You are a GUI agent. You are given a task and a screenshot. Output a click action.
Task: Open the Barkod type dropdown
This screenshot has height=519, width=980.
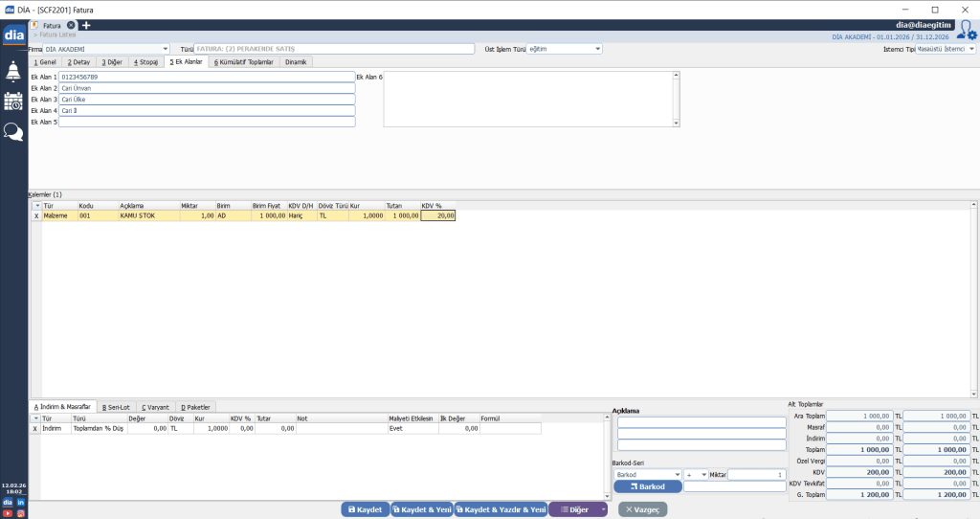[x=678, y=475]
